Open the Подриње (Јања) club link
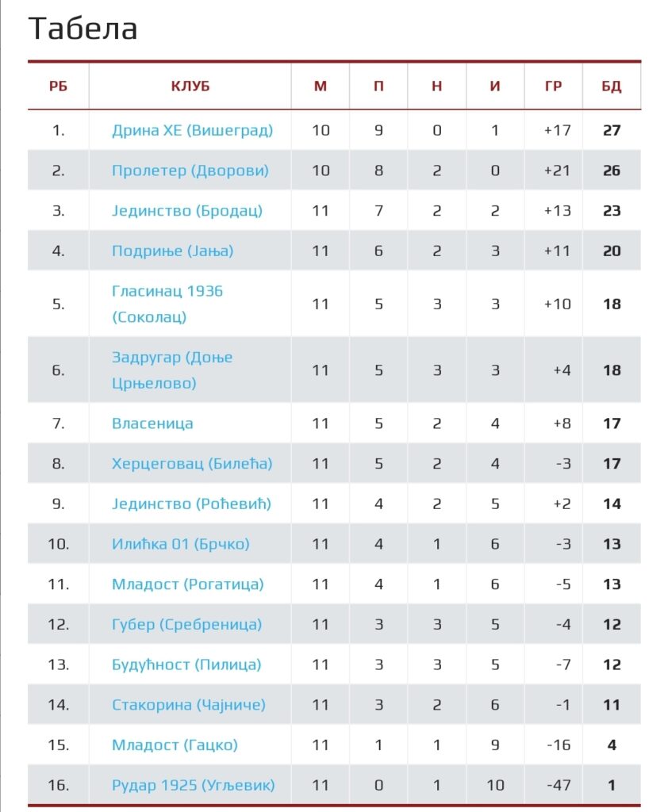Viewport: 668px width, 812px height. coord(173,251)
